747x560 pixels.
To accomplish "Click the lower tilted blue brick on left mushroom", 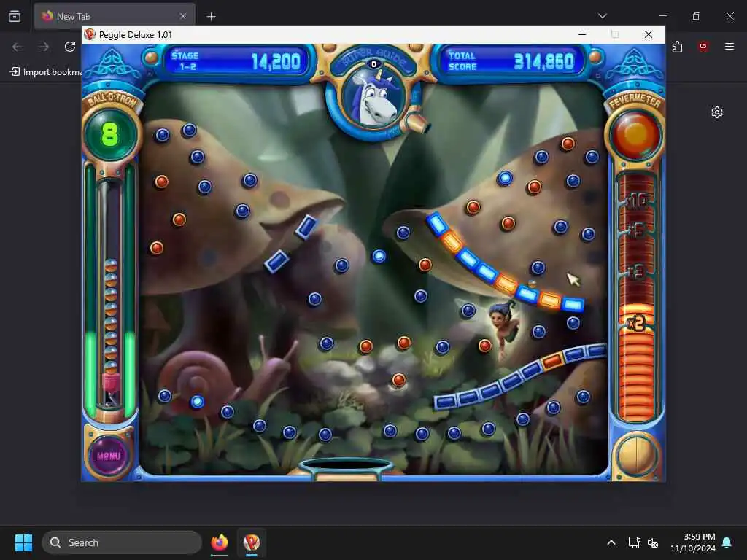I will (x=276, y=261).
